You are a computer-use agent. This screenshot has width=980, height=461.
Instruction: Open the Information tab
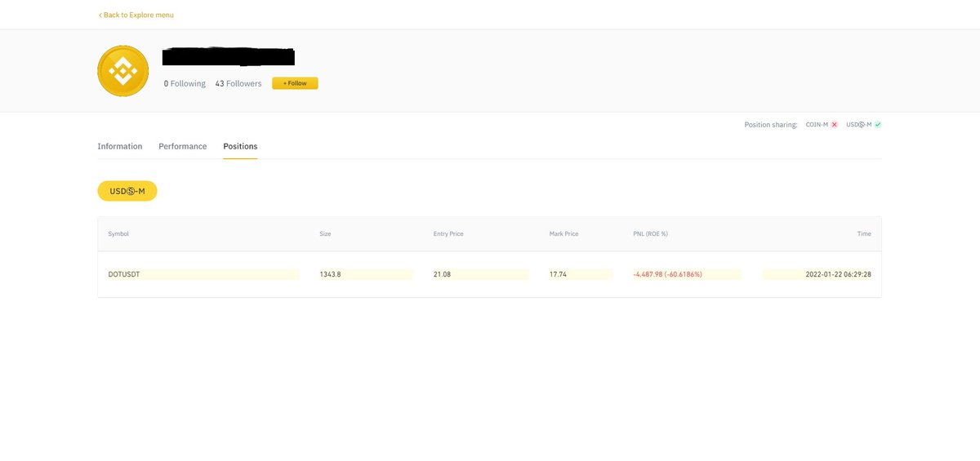click(120, 146)
